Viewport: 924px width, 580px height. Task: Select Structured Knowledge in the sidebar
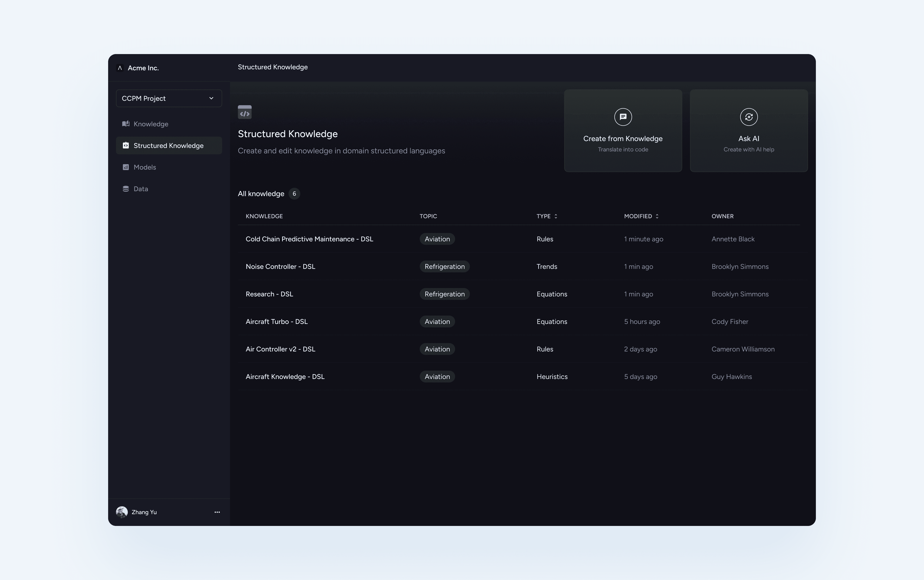click(x=169, y=145)
